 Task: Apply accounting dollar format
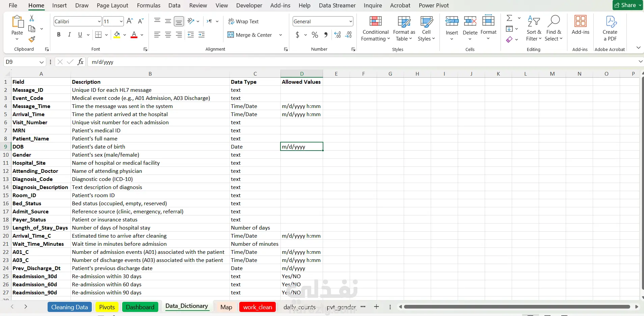tap(297, 35)
